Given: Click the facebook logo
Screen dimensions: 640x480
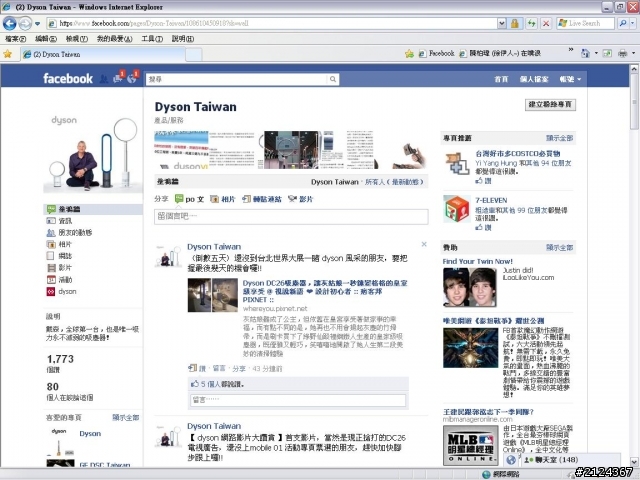Looking at the screenshot, I should (68, 78).
